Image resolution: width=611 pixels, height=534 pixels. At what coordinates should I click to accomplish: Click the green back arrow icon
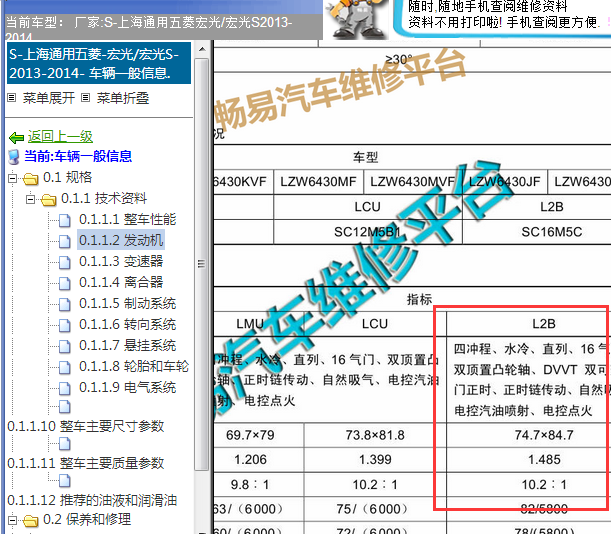point(16,138)
